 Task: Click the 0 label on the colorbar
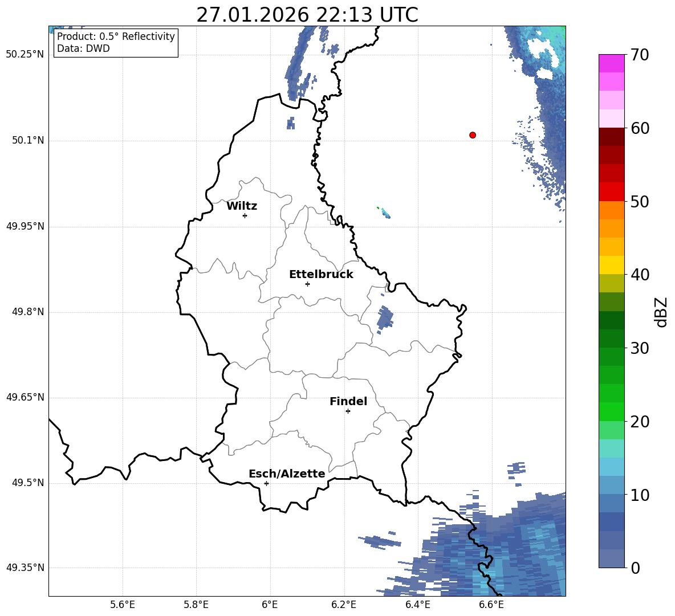pos(635,568)
